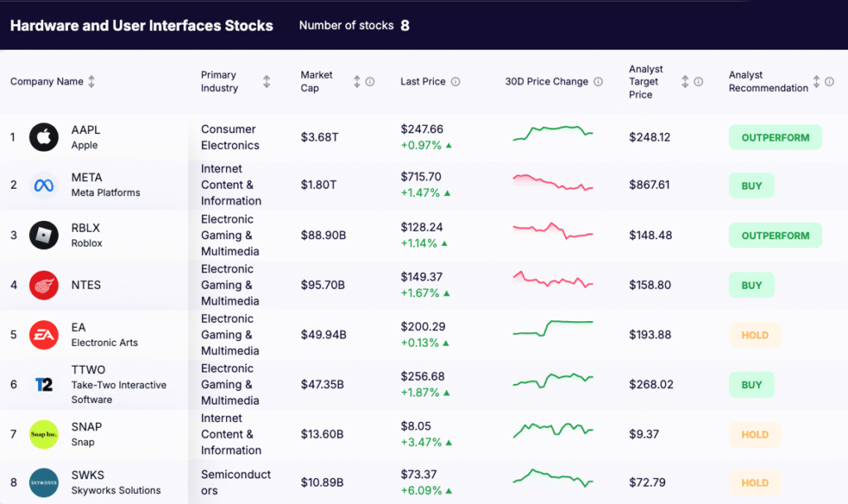848x504 pixels.
Task: Toggle sorting on the Primary Industry column
Action: pos(266,81)
